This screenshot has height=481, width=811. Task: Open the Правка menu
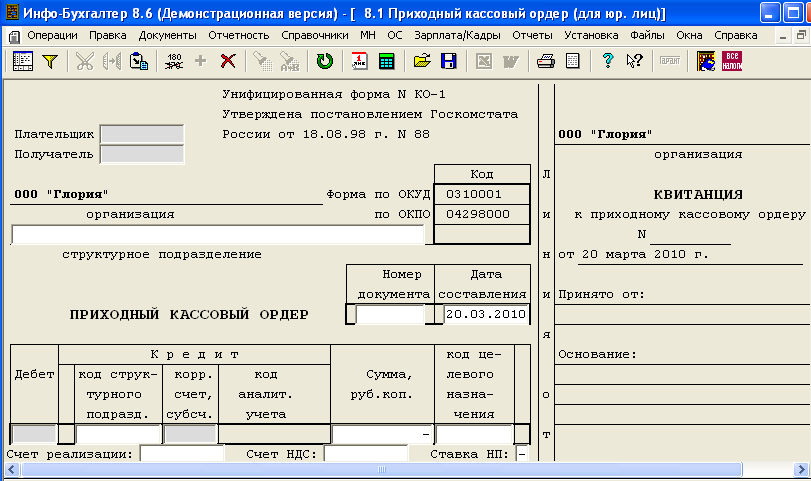tap(108, 35)
